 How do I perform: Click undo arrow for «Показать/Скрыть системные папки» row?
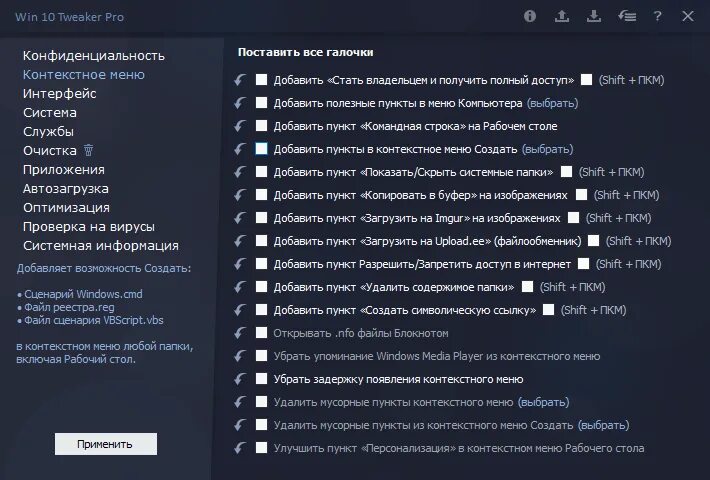tap(240, 172)
